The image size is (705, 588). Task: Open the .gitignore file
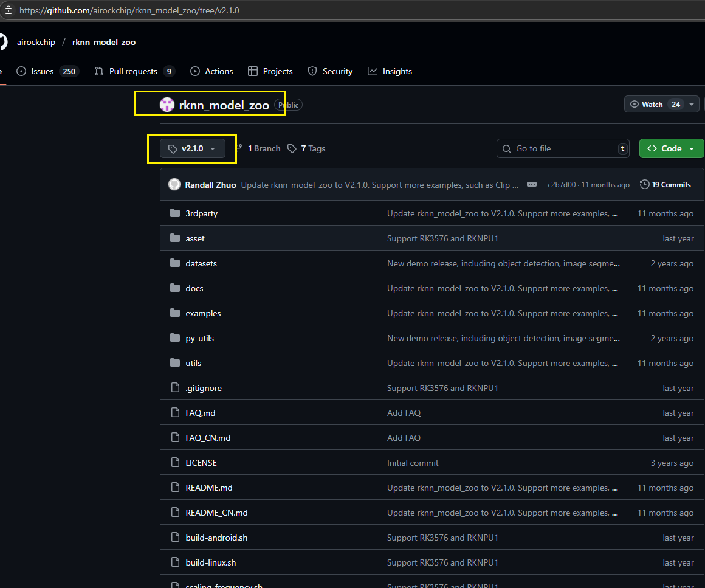204,389
